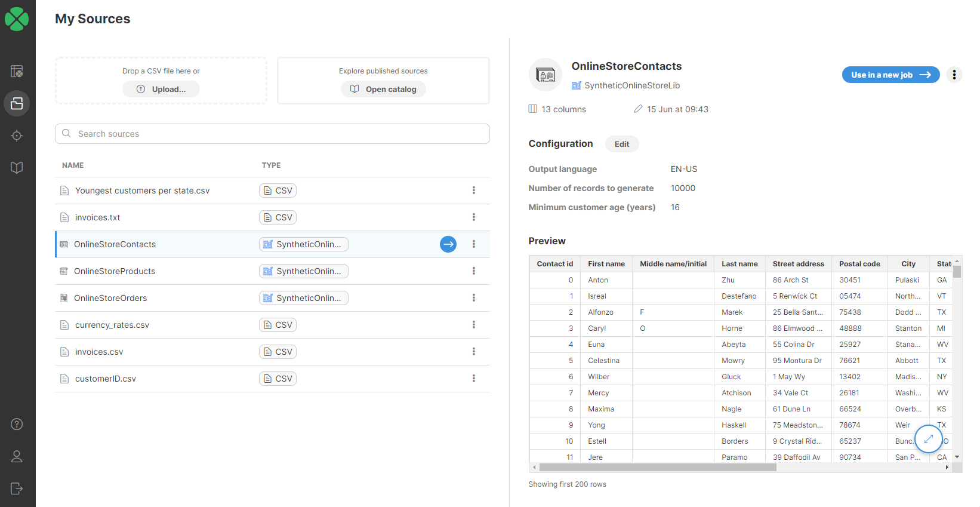Image resolution: width=980 pixels, height=507 pixels.
Task: Click the Middle name/initial column header
Action: (673, 264)
